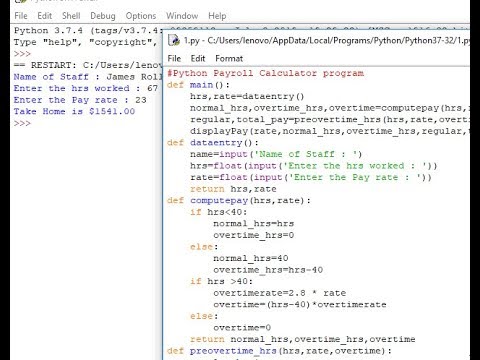This screenshot has height=360, width=480.
Task: Click the 'overtime=(hrs-40)*overtimerate' line
Action: tap(299, 305)
